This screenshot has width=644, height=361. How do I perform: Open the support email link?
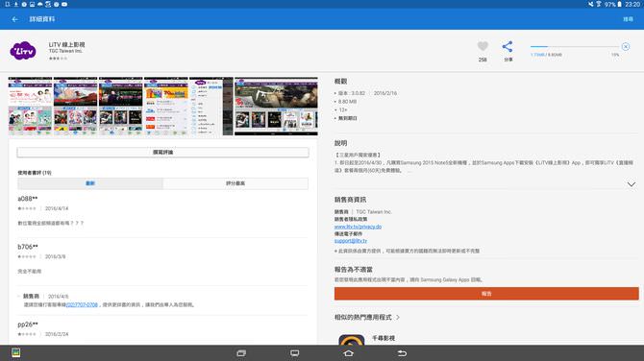point(350,241)
